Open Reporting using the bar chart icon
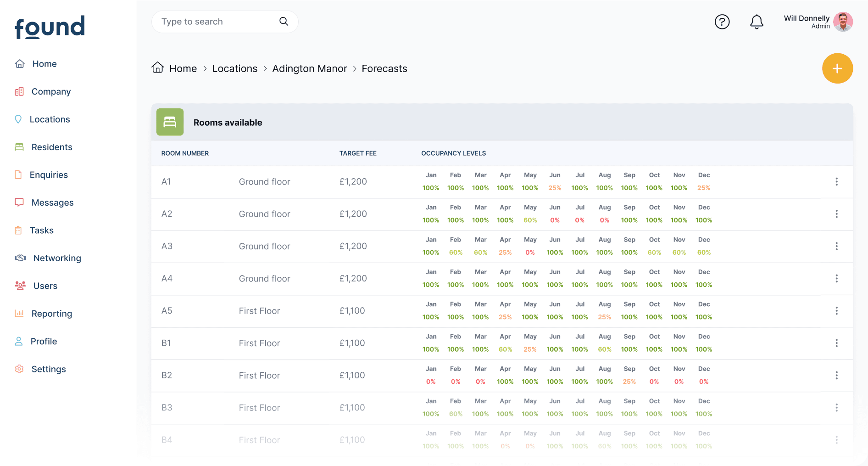This screenshot has width=868, height=466. click(19, 313)
